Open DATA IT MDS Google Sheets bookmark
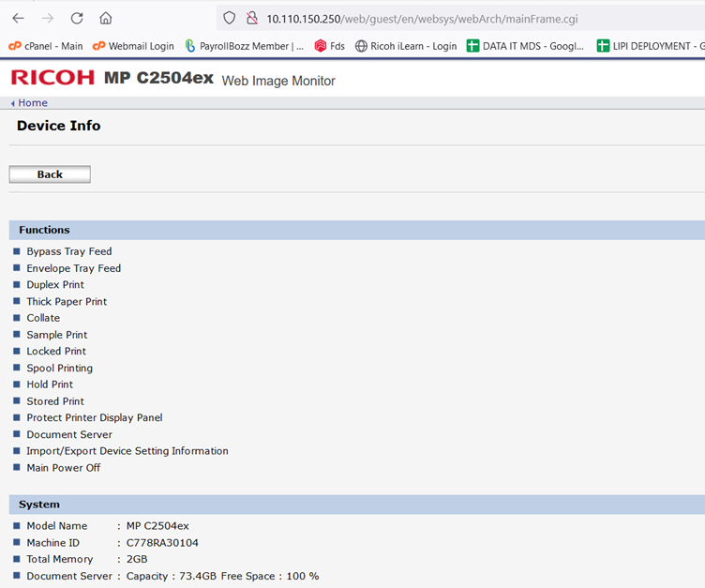Viewport: 705px width, 588px height. click(x=525, y=46)
